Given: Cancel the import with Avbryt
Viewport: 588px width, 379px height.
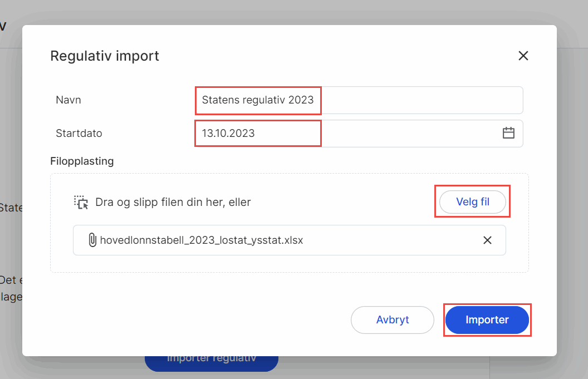Looking at the screenshot, I should click(392, 320).
